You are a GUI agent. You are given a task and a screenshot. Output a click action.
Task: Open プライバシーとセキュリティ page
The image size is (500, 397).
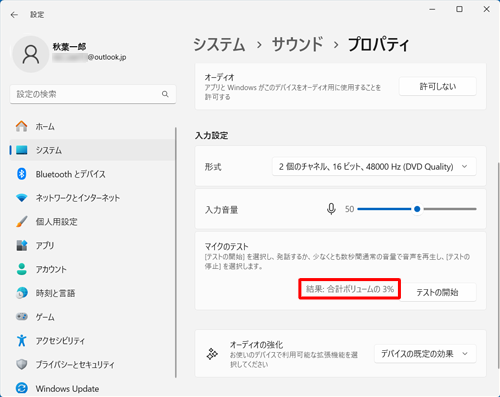pyautogui.click(x=92, y=364)
